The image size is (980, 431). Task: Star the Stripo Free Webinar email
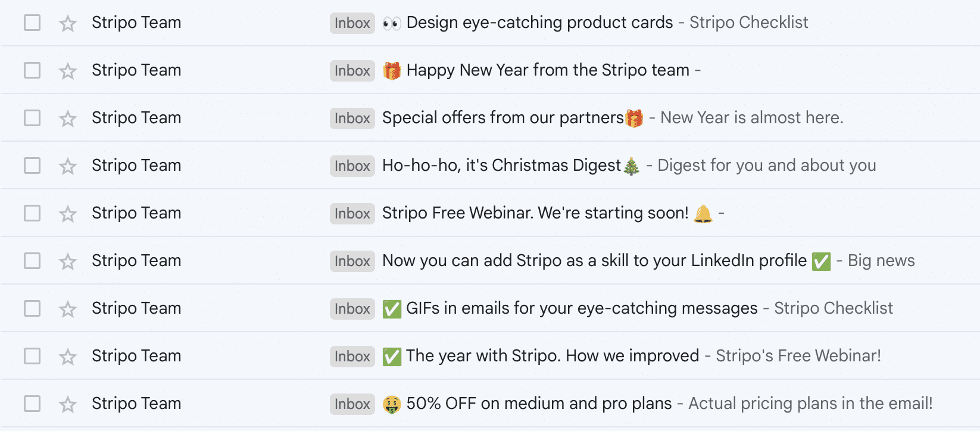pyautogui.click(x=68, y=214)
